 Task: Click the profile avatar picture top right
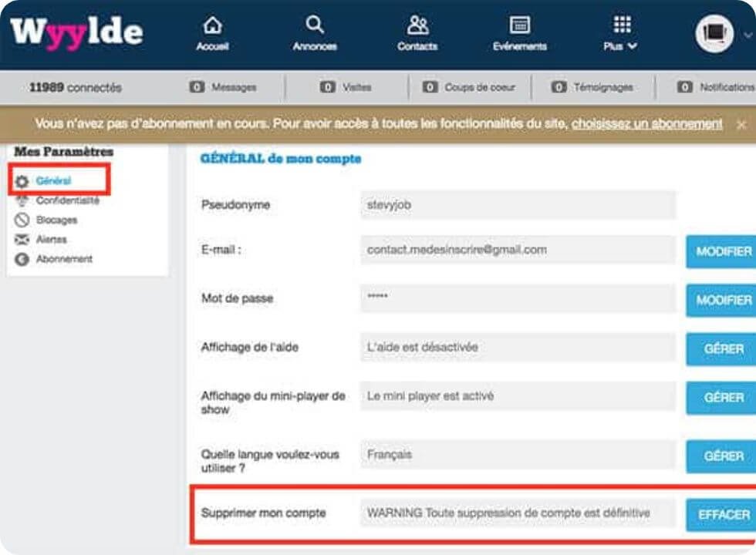point(714,32)
